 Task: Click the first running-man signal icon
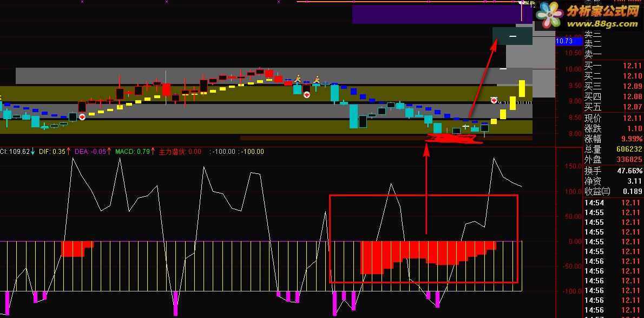coord(298,79)
